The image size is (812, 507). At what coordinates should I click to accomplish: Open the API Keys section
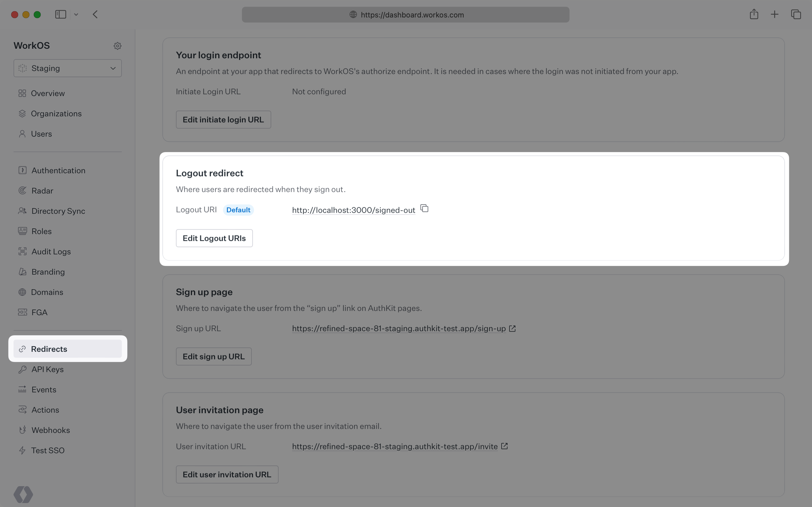(x=47, y=369)
